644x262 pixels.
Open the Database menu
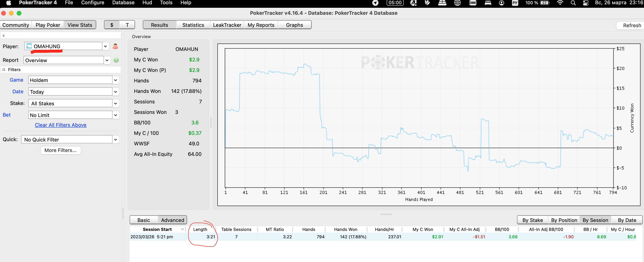123,3
